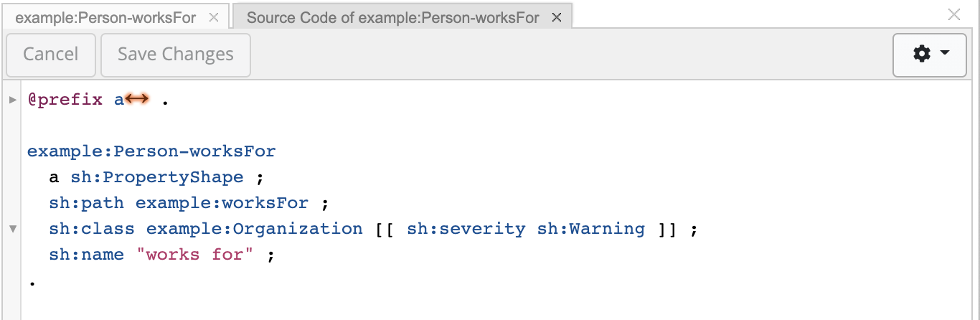This screenshot has width=980, height=320.
Task: Place cursor on the @prefix keyword
Action: [65, 100]
